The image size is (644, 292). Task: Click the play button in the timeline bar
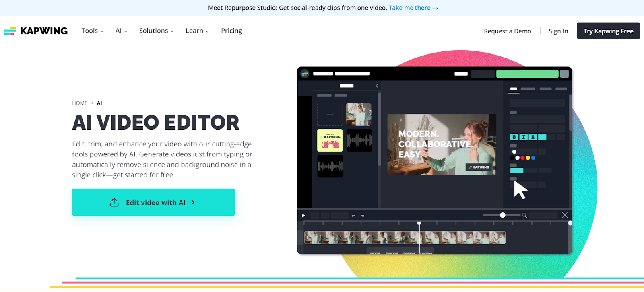point(303,216)
